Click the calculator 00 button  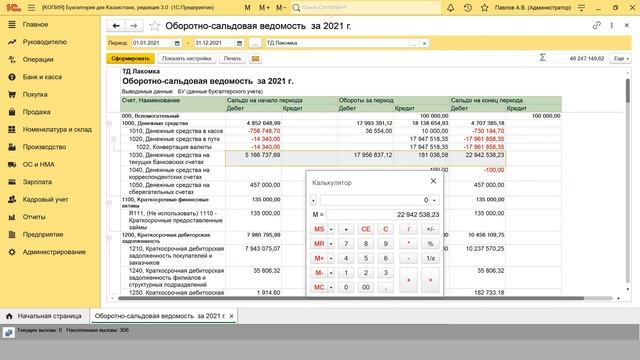pos(366,287)
